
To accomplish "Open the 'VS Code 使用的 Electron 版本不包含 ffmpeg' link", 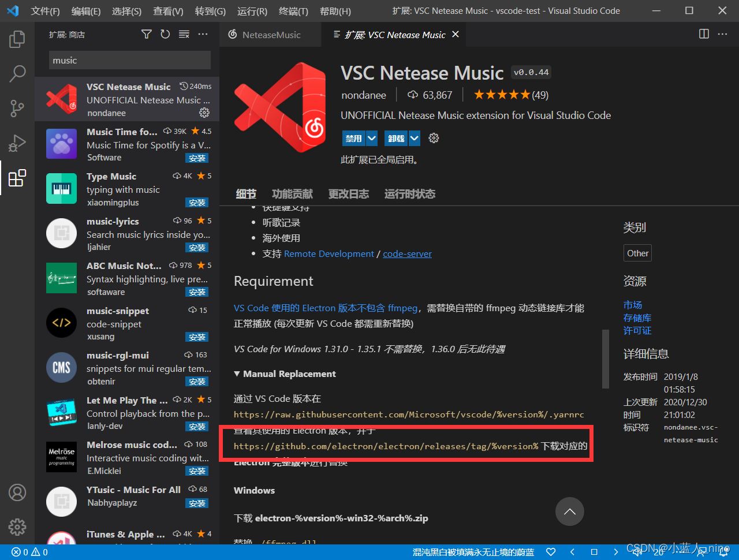I will click(326, 308).
